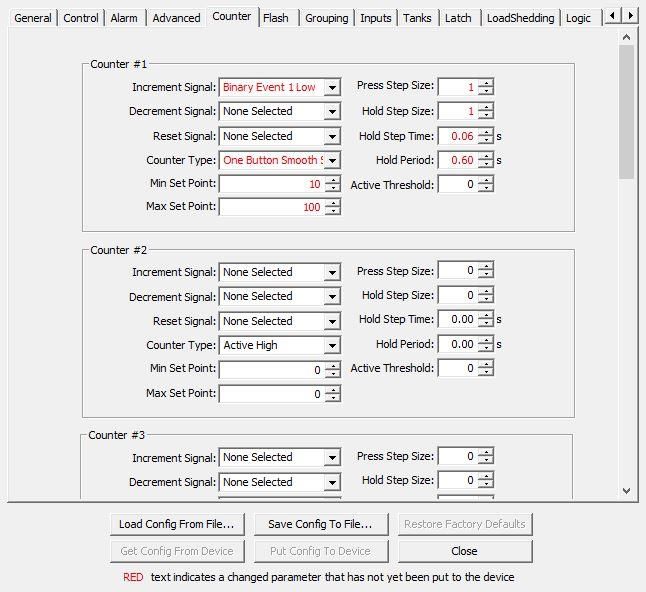Screen dimensions: 646x592
Task: Decrease Counter #1 Hold Step Size
Action: tap(486, 115)
